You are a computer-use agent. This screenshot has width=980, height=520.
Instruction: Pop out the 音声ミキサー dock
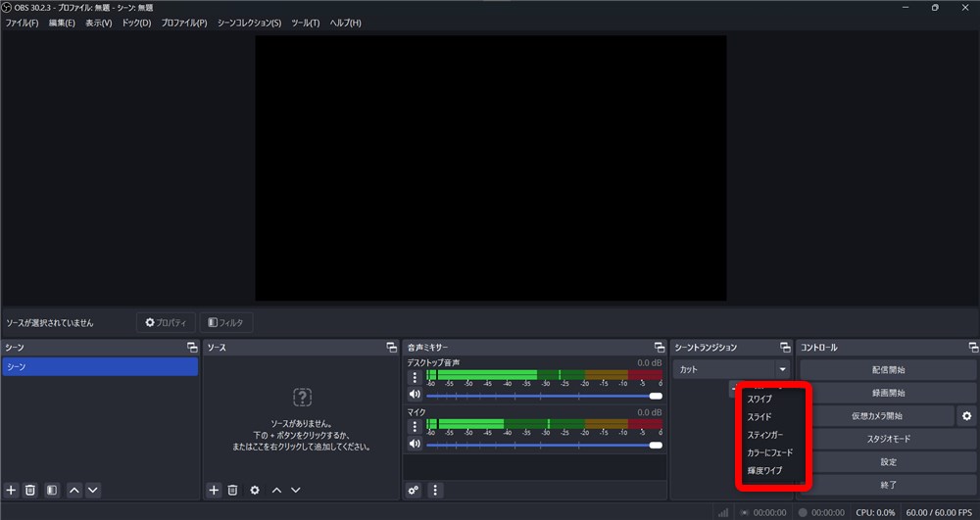tap(660, 347)
